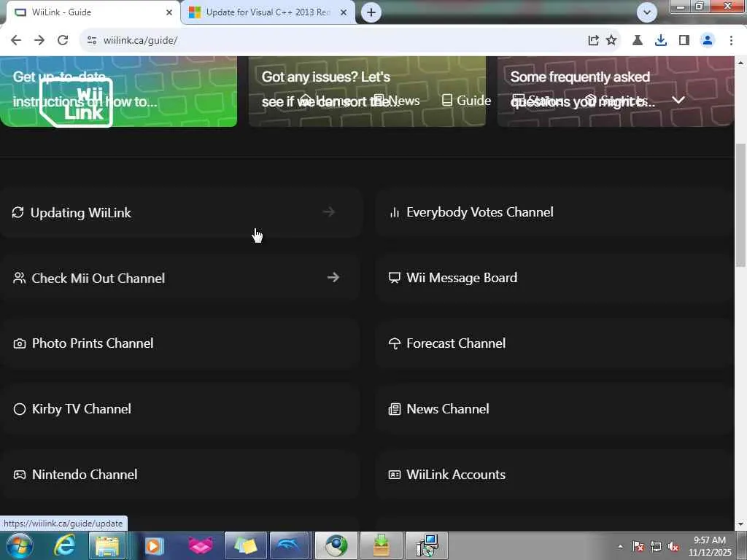Open the Wii Message Board guide
Viewport: 747px width, 560px height.
554,278
